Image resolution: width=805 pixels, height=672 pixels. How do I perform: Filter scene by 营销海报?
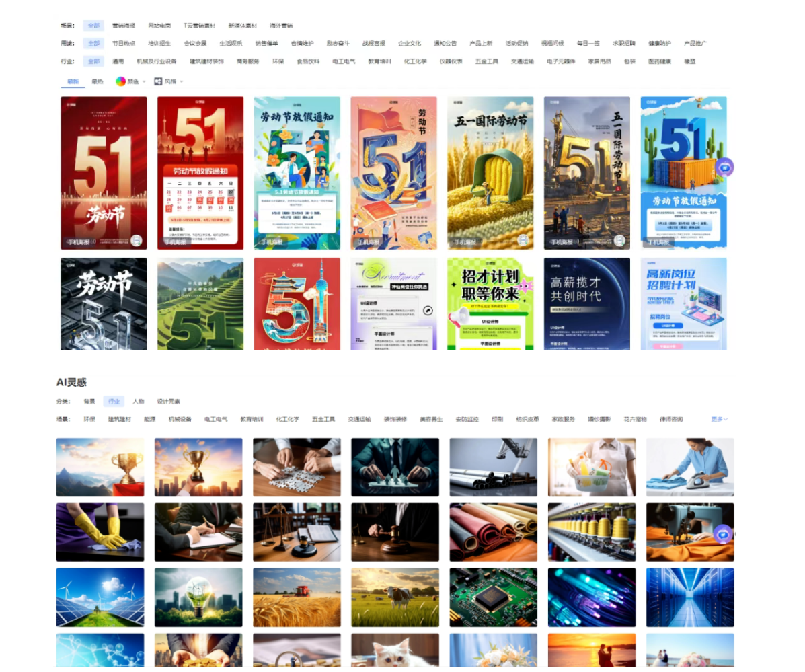coord(123,26)
